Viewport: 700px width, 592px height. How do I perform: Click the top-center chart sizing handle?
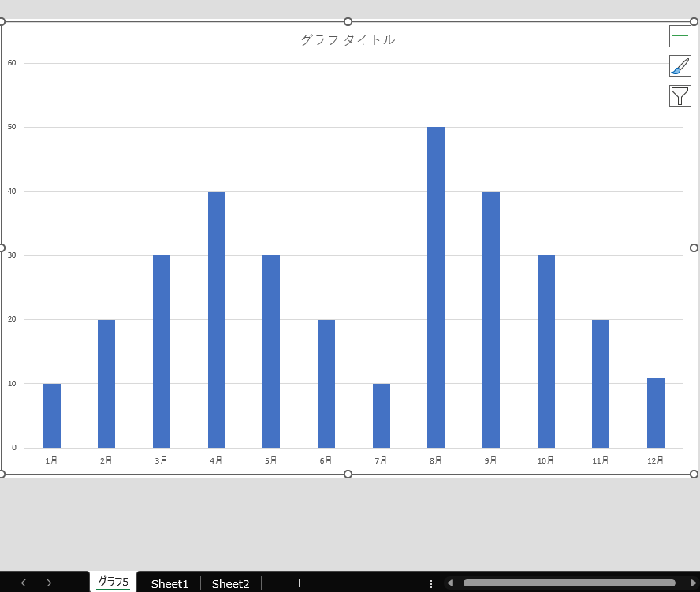[348, 21]
